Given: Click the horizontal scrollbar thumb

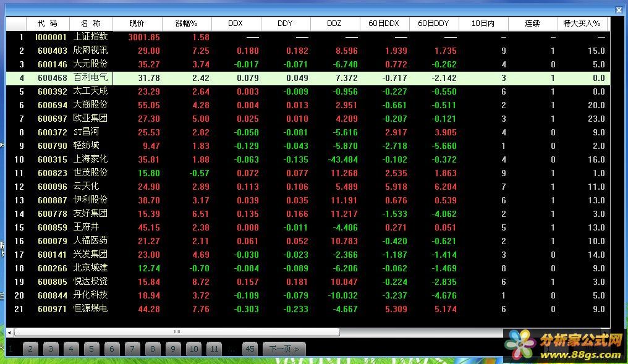Looking at the screenshot, I should click(177, 332).
